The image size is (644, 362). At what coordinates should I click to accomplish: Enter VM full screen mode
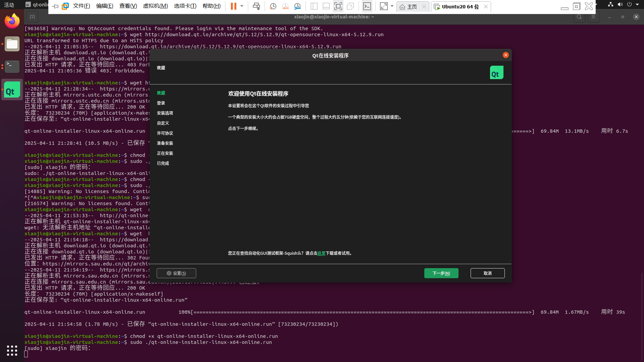[338, 6]
